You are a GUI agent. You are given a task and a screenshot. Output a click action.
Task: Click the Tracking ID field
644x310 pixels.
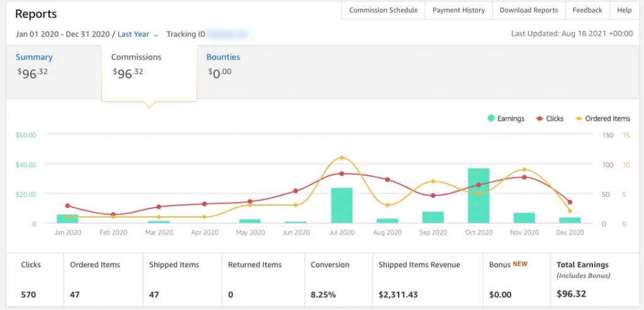pos(230,34)
